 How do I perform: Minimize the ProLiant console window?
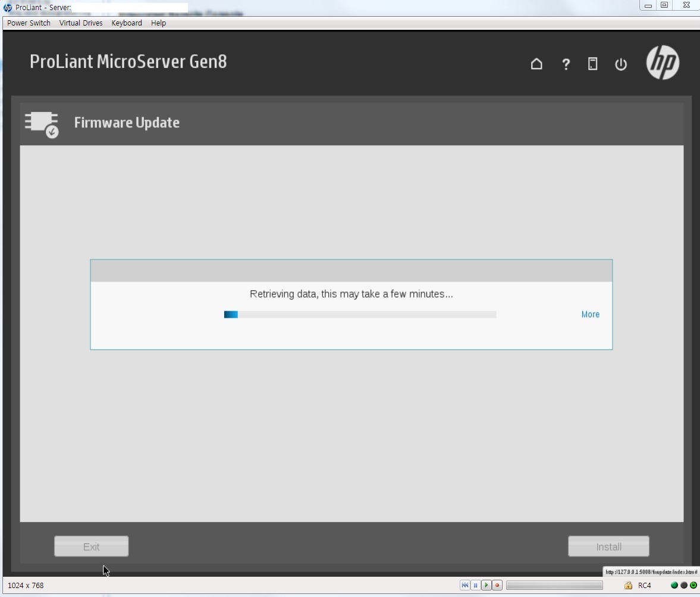648,5
